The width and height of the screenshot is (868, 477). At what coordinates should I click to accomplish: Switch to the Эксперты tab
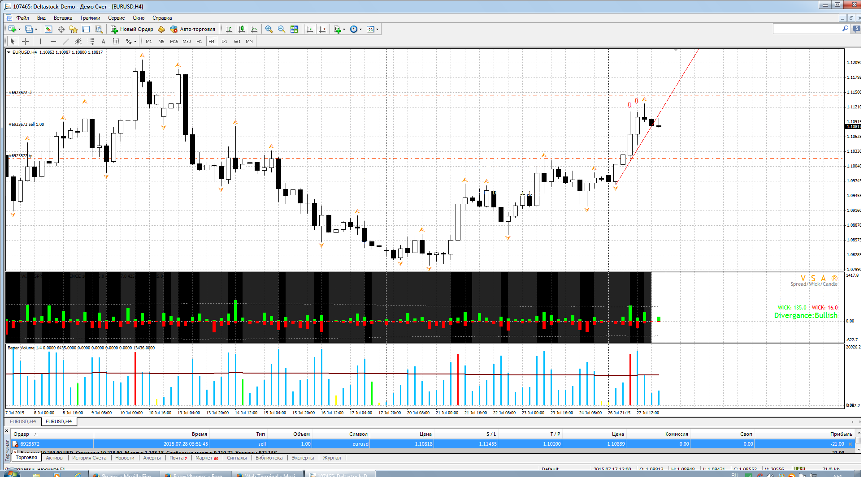pos(303,458)
